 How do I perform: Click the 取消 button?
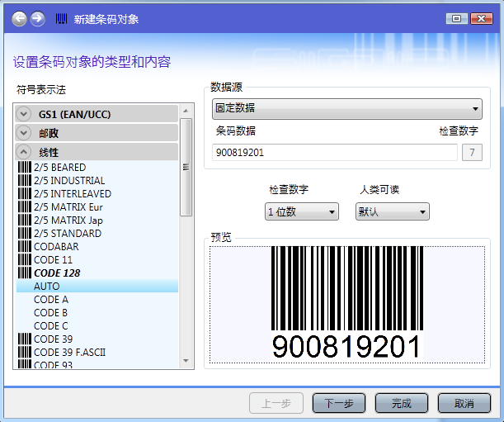(x=464, y=403)
